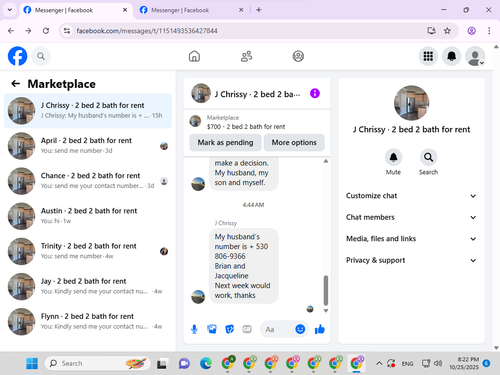Viewport: 500px width, 375px height.
Task: Open Task View on the taskbar
Action: click(x=162, y=363)
